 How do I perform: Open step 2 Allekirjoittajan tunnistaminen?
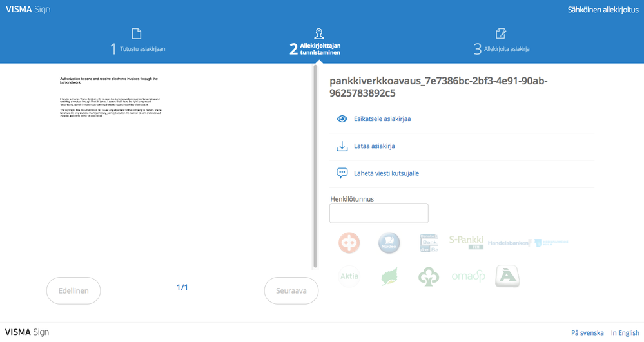[315, 49]
